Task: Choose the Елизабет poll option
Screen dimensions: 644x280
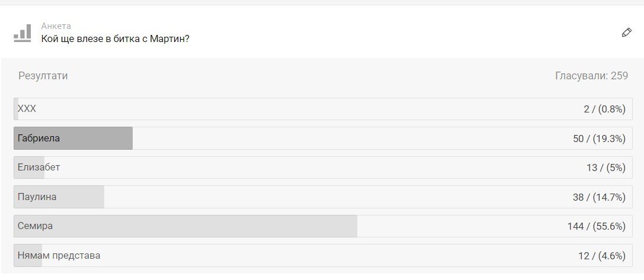Action: pos(39,168)
